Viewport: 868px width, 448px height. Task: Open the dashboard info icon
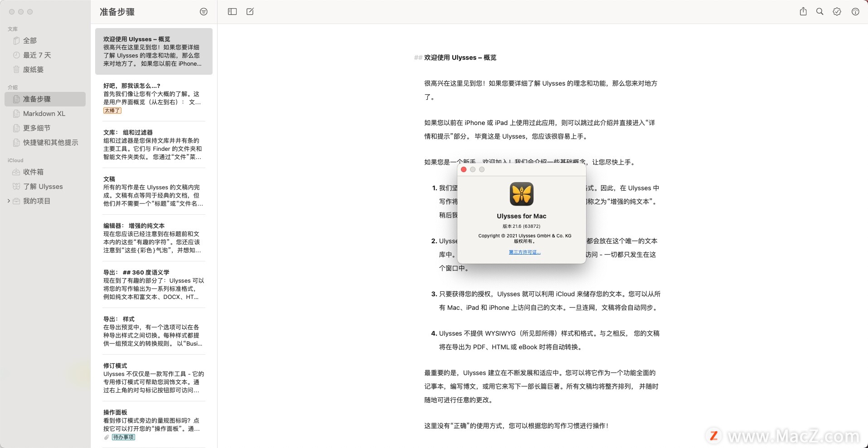click(855, 12)
